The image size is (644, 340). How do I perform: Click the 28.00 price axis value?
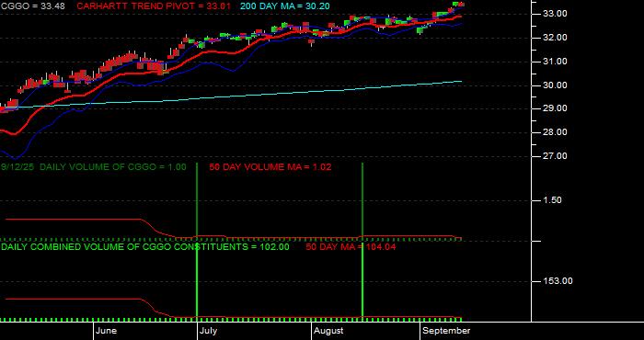click(555, 132)
